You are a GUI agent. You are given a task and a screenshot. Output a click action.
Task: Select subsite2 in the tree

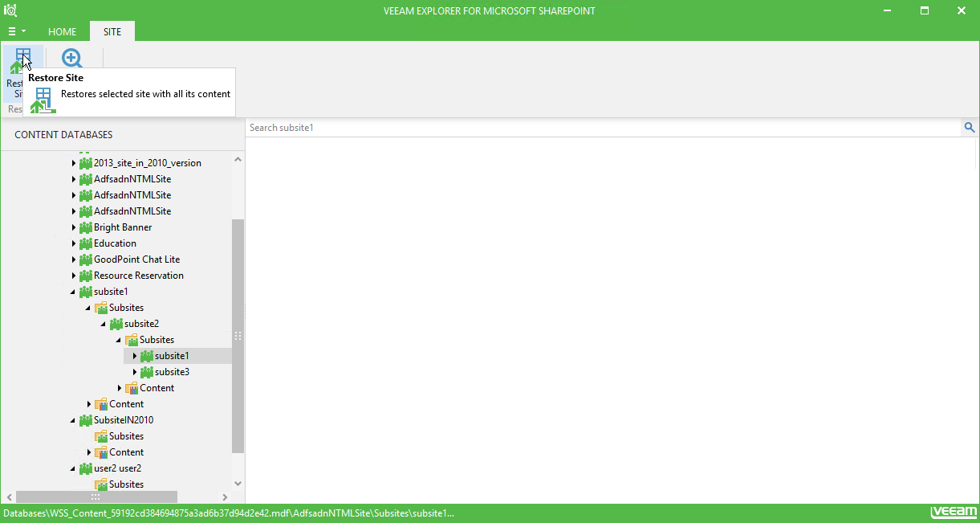[x=141, y=324]
